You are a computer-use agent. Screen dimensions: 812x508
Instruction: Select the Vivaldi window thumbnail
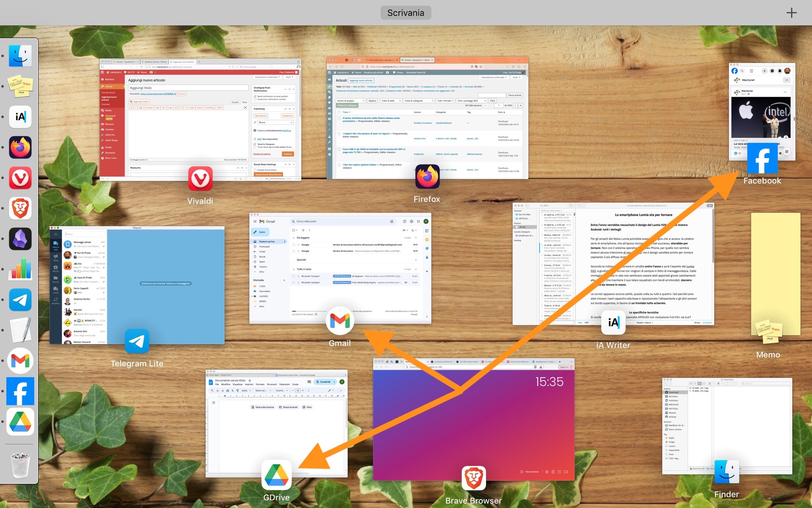pos(200,119)
